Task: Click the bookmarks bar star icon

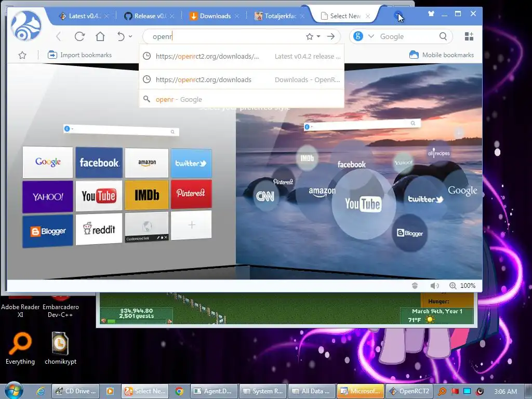Action: 22,55
